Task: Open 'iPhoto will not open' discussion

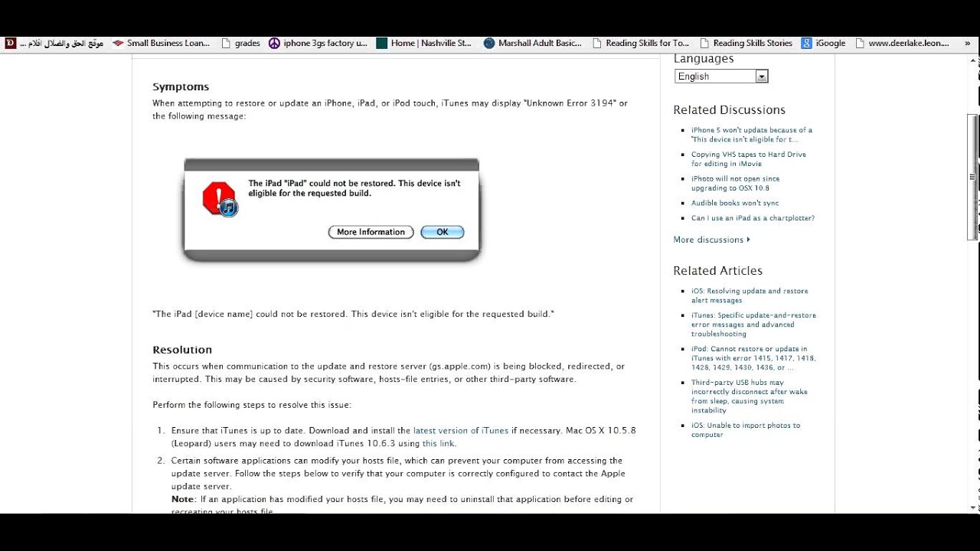Action: click(735, 184)
